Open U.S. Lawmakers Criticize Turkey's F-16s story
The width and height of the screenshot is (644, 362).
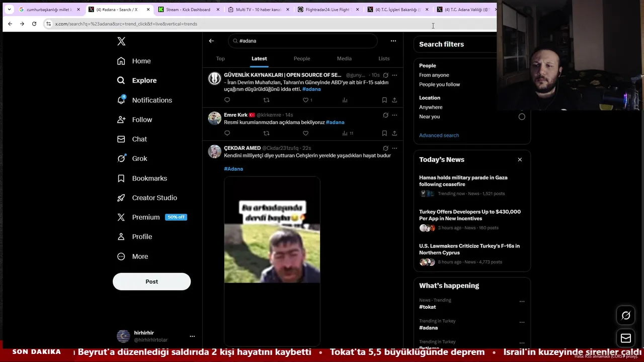(x=472, y=253)
